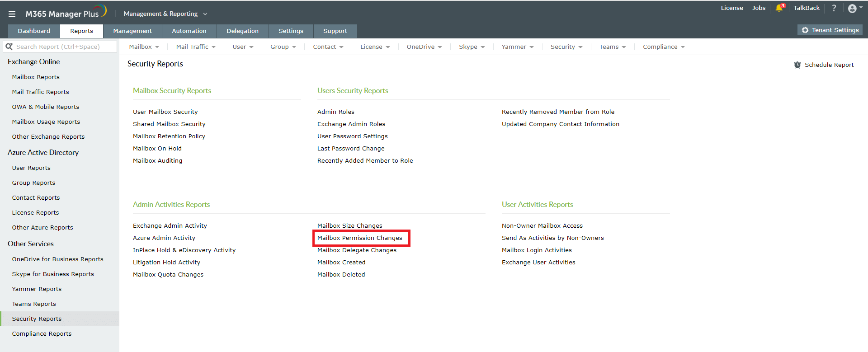Open Compliance Reports in sidebar
Viewport: 868px width, 352px height.
42,334
